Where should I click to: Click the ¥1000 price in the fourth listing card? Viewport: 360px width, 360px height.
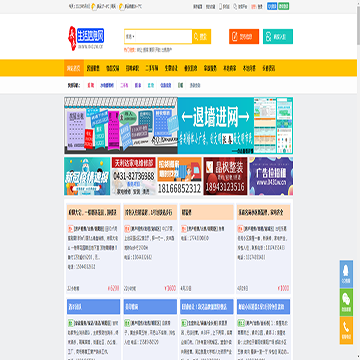point(283,288)
